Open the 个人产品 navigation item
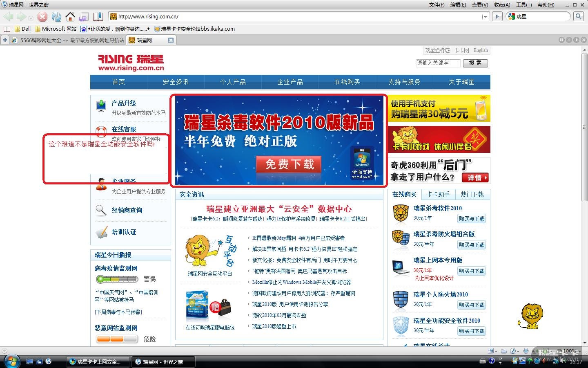 [x=233, y=82]
